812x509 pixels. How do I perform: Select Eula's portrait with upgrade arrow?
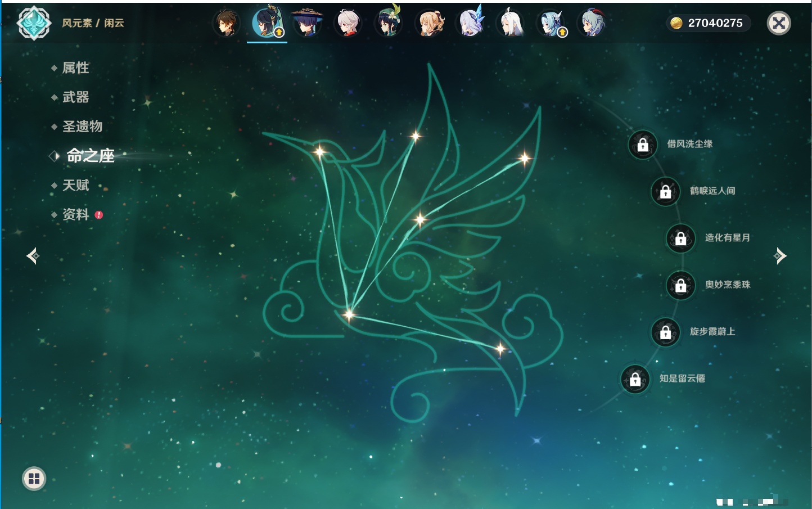coord(552,24)
